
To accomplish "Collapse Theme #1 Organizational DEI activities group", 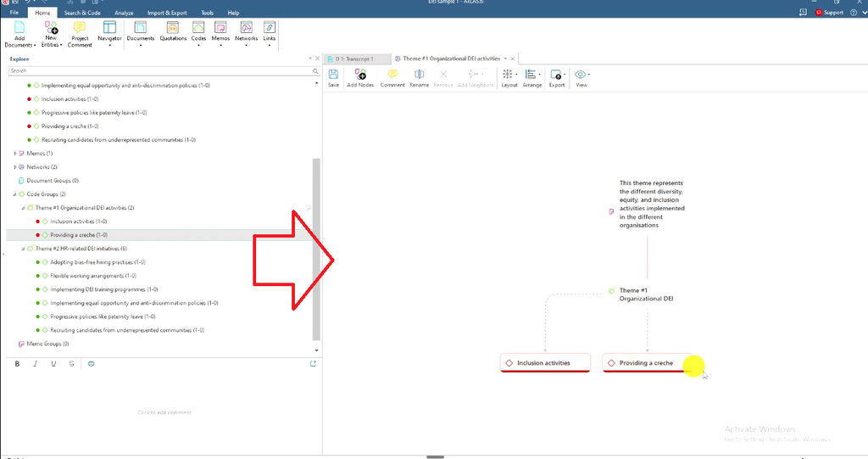I will point(23,208).
